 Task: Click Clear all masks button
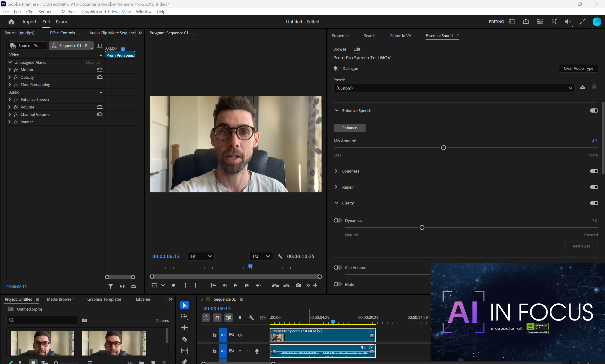[x=93, y=62]
